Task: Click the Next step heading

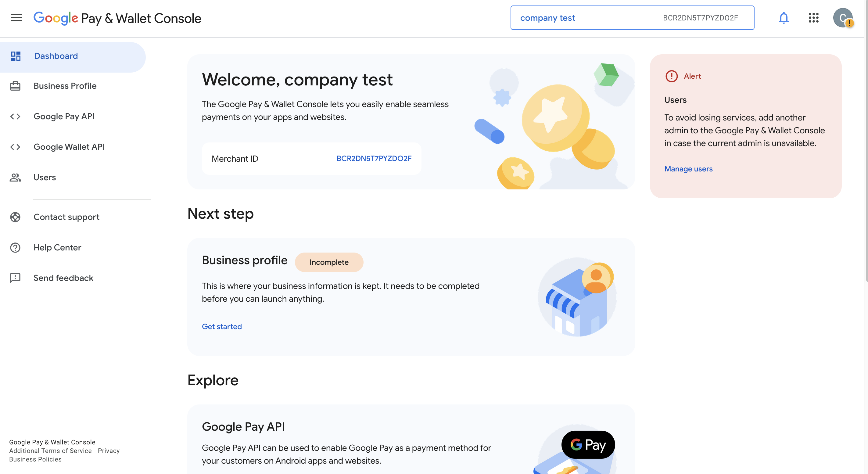Action: pyautogui.click(x=221, y=214)
